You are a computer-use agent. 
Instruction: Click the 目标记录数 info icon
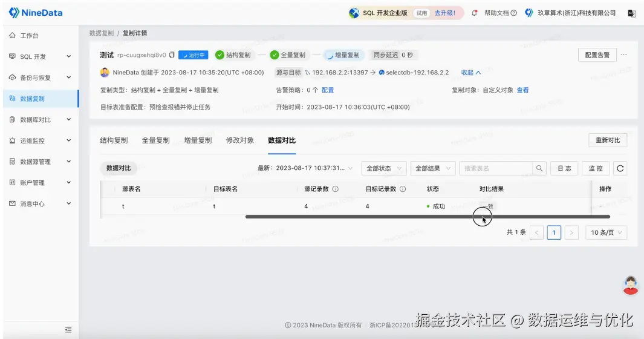[x=403, y=189]
